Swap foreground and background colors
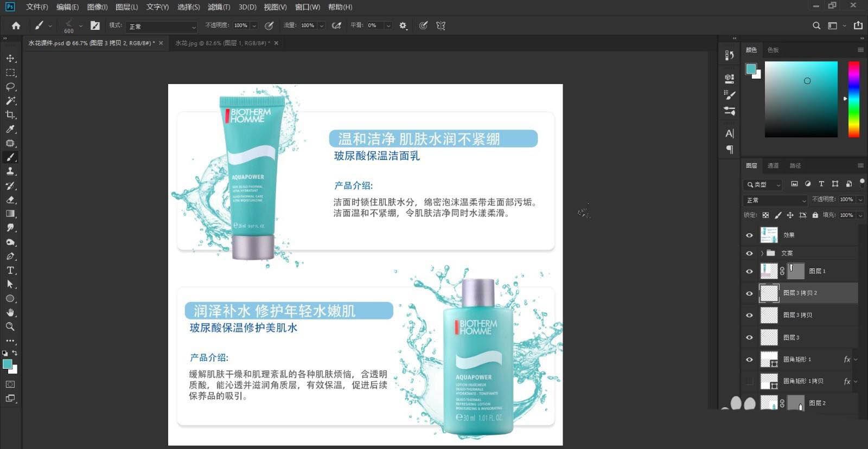The image size is (868, 449). 15,353
